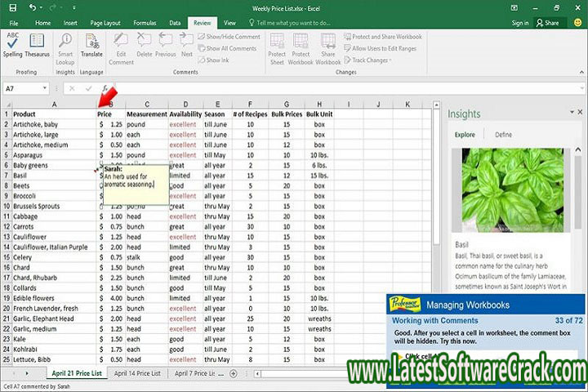588x392 pixels.
Task: Click Allow Users to Edit Ranges
Action: 380,48
